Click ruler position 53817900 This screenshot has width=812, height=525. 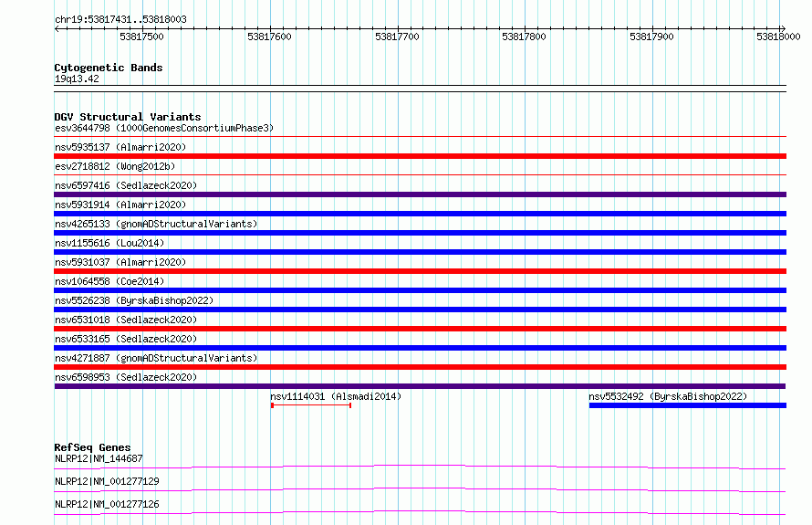651,37
